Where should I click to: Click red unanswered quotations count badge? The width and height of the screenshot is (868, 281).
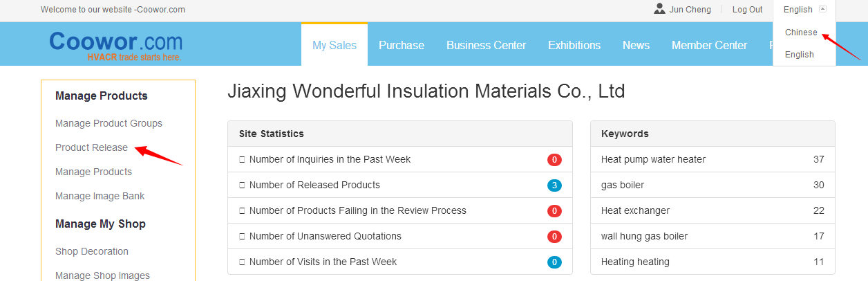click(554, 237)
